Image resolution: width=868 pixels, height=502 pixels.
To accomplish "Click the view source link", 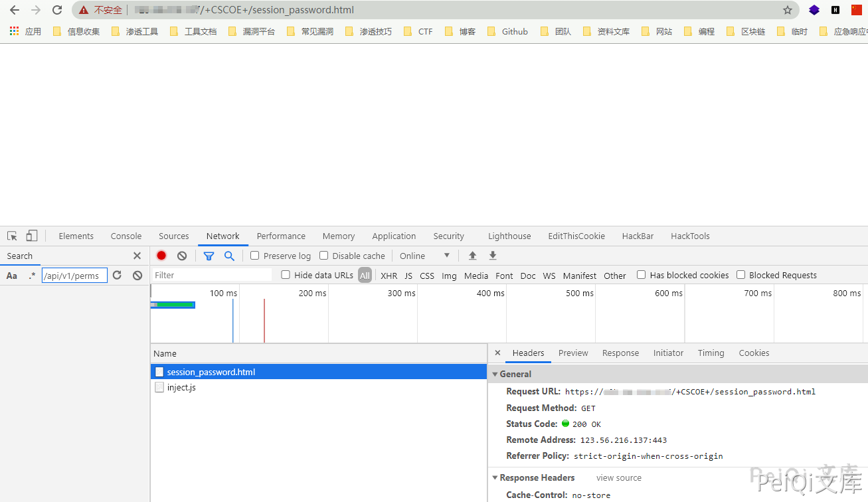I will [x=619, y=477].
